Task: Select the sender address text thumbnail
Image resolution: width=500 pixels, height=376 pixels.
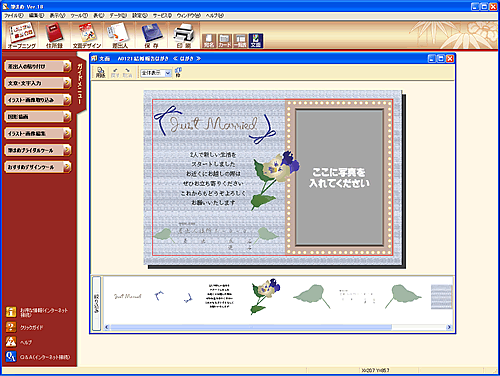Action: [x=357, y=296]
